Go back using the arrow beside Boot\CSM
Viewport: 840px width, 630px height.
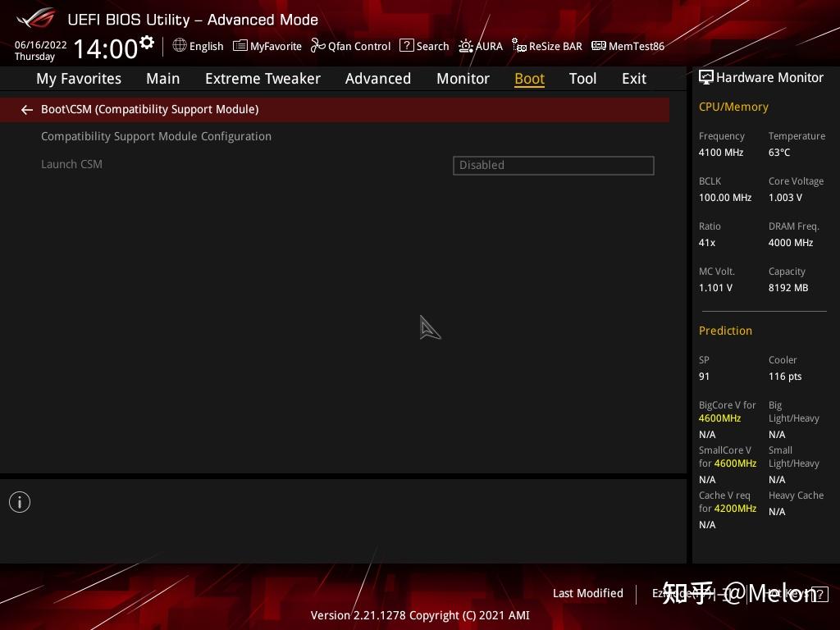coord(26,109)
